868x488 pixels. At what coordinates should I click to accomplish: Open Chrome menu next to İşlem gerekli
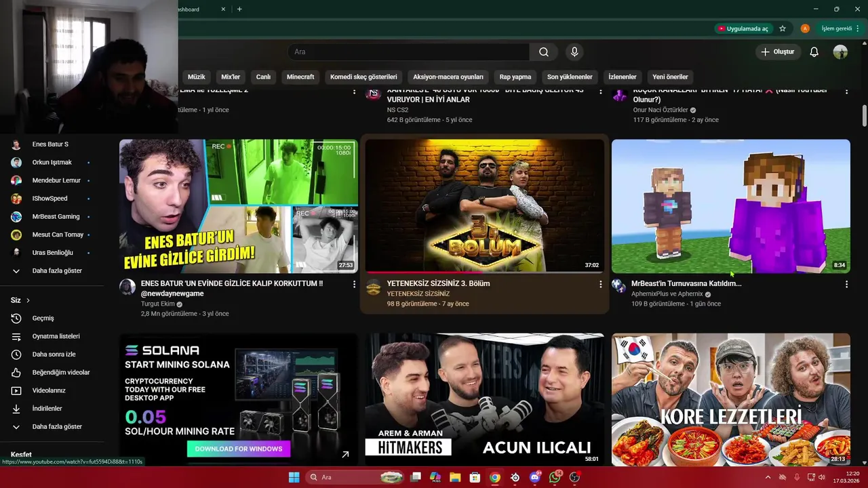pos(859,28)
